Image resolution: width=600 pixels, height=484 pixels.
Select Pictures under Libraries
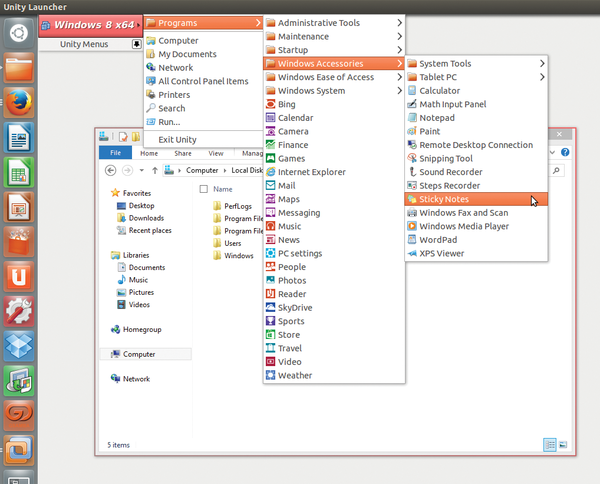(135, 292)
